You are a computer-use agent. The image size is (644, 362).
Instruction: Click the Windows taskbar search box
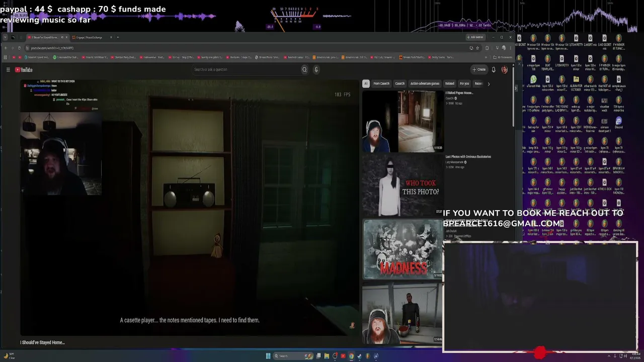[x=293, y=356]
